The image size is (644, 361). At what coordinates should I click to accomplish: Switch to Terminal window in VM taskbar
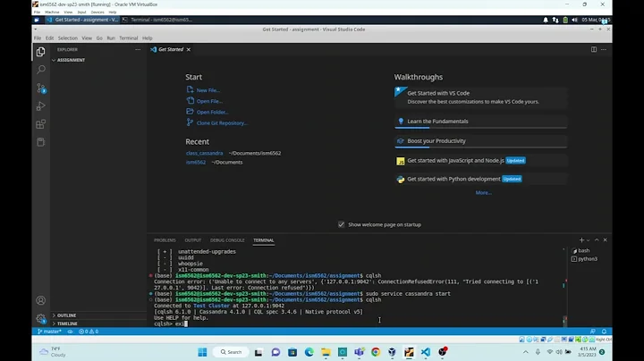pos(157,20)
